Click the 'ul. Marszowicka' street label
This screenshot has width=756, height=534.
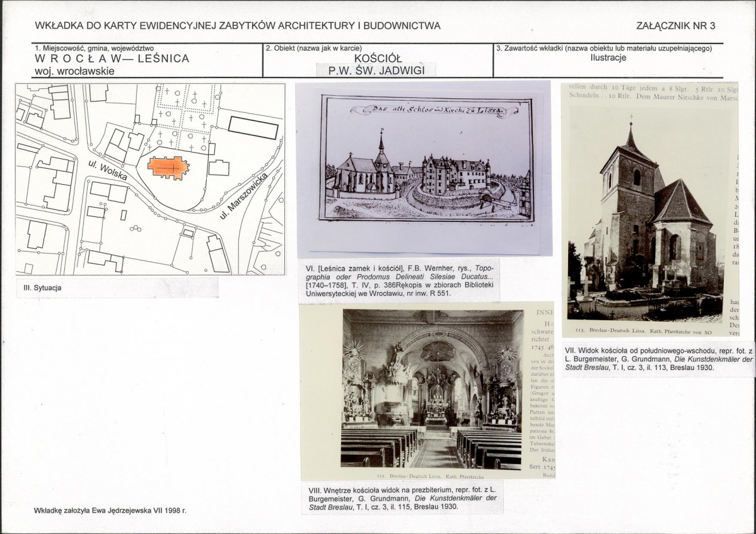(x=243, y=197)
